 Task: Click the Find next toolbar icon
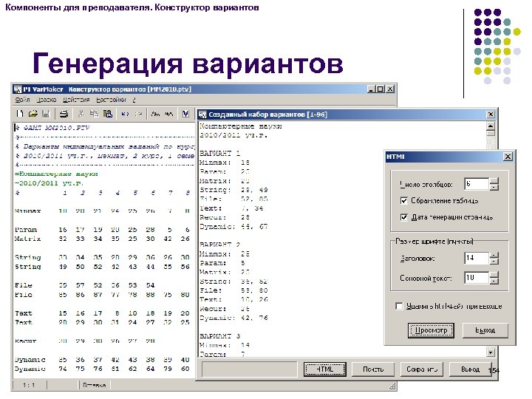(x=168, y=114)
